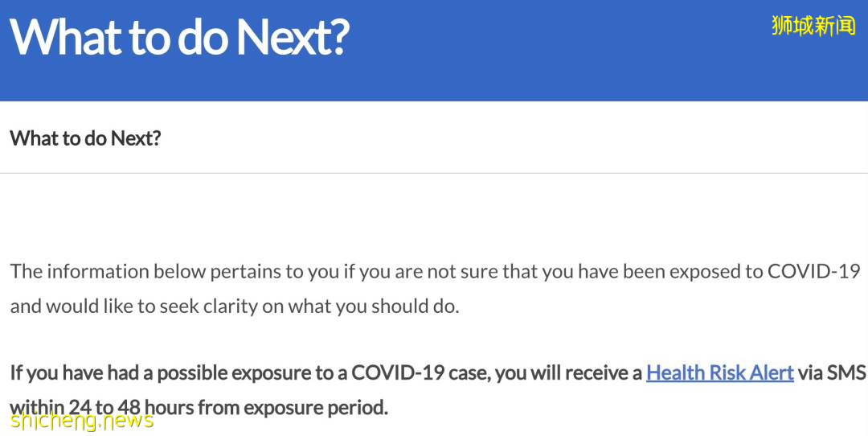This screenshot has width=868, height=436.
Task: Click the paragraph starting "The information below"
Action: 434,288
